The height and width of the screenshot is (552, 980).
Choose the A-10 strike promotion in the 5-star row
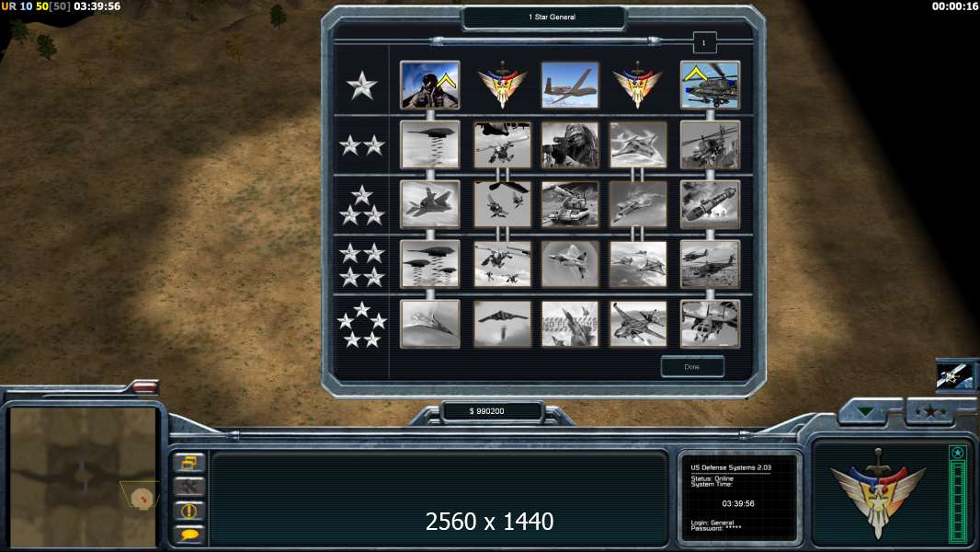pyautogui.click(x=637, y=324)
